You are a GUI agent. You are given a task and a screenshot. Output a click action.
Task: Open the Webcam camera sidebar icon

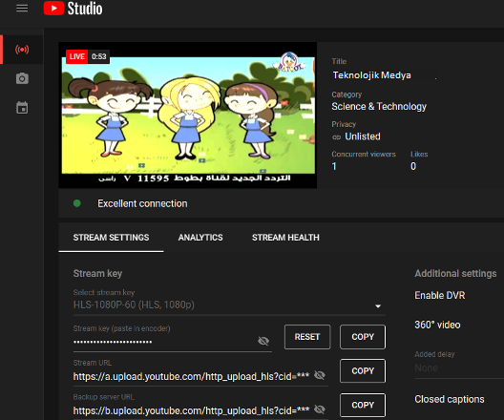(x=22, y=78)
